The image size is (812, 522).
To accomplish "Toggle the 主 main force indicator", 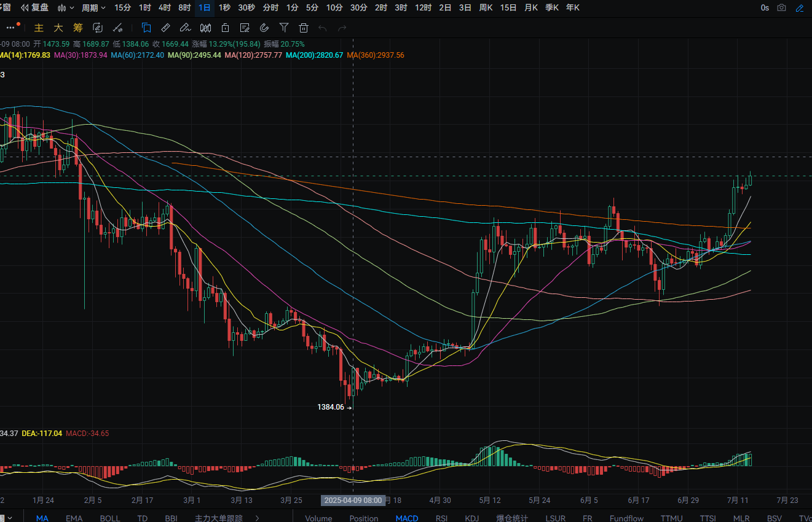I will [39, 28].
